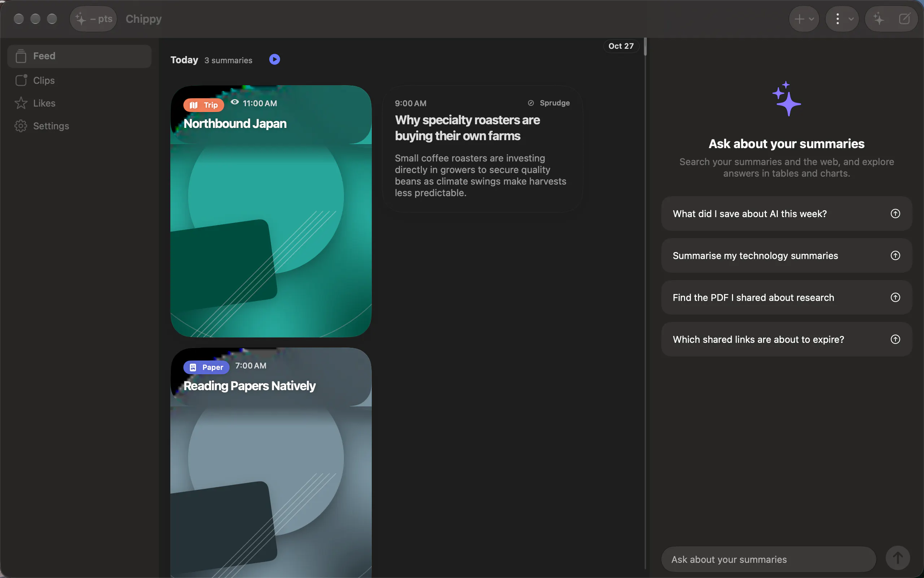Open the Northbound Japan card
Viewport: 924px width, 578px height.
[271, 211]
